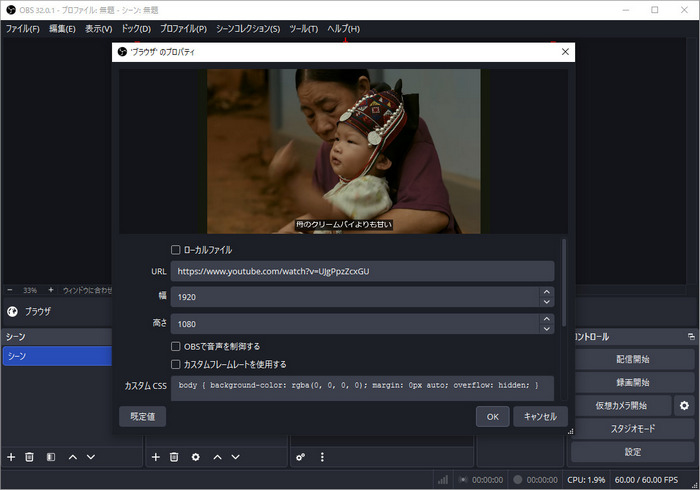Click the ブラウザ source name label
The width and height of the screenshot is (700, 490).
(38, 311)
